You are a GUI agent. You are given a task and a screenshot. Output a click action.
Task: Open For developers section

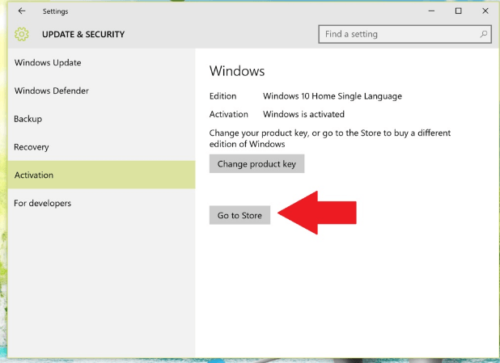click(101, 203)
